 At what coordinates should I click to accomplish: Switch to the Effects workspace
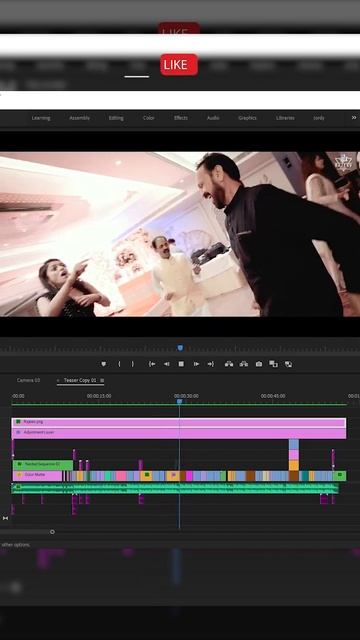[181, 118]
